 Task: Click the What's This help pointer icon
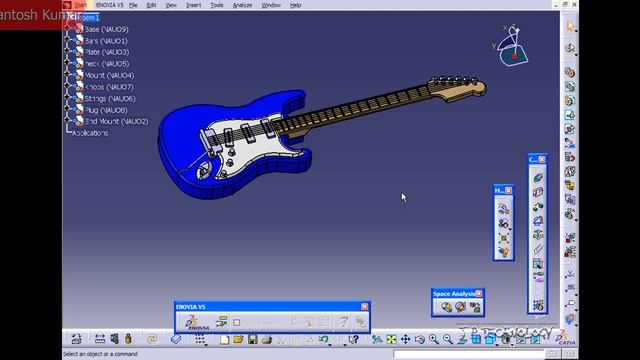pos(353,340)
